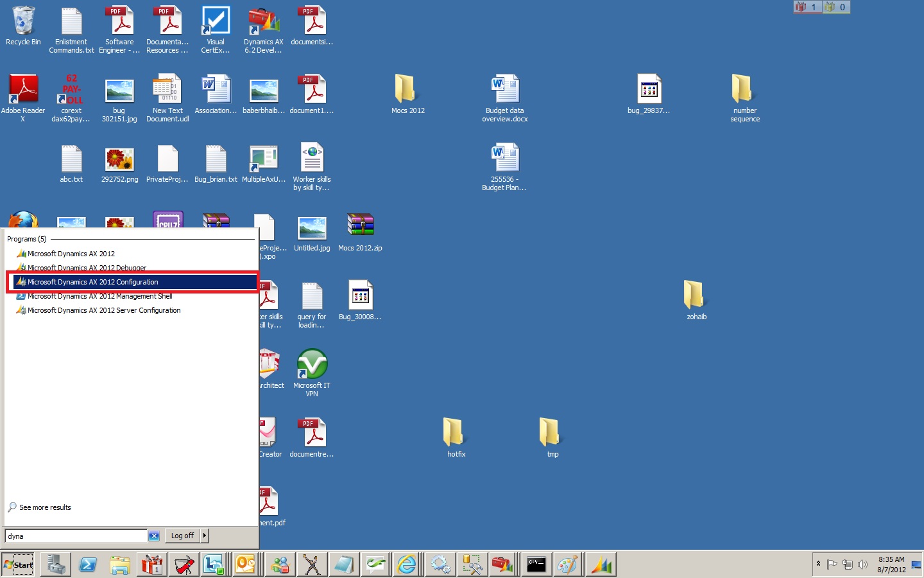Image resolution: width=924 pixels, height=578 pixels.
Task: Select Visual CertEx shortcut icon
Action: (x=216, y=30)
